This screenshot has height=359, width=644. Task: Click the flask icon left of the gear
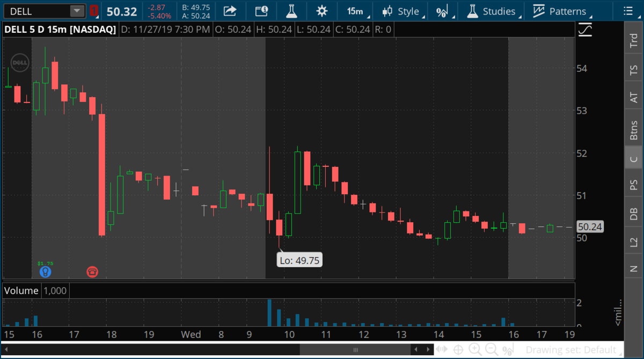[x=291, y=11]
